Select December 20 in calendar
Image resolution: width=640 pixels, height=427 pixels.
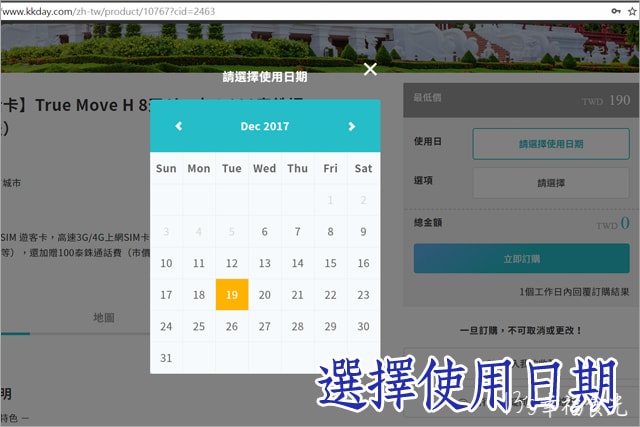point(264,295)
